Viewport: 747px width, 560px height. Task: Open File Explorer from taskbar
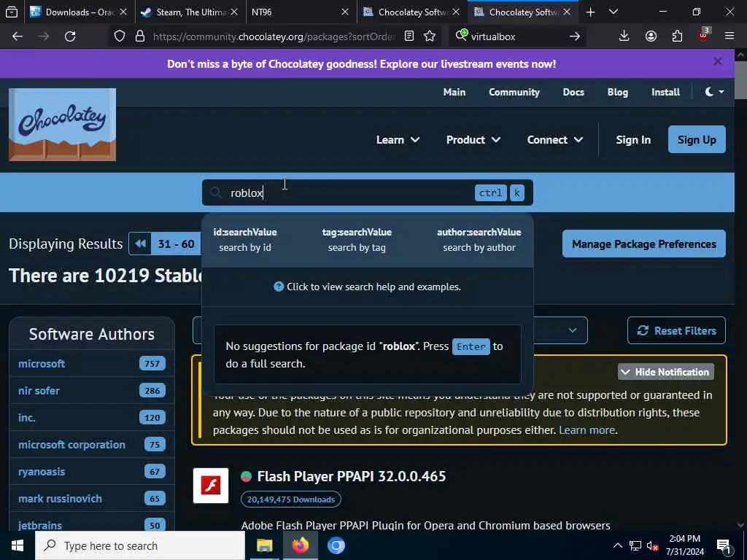[x=264, y=545]
